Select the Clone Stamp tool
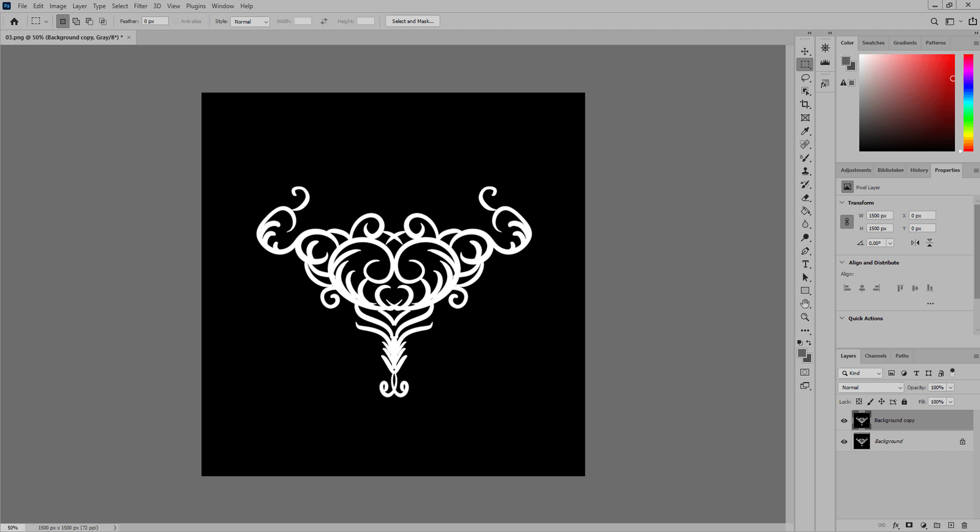The width and height of the screenshot is (980, 532). point(805,171)
